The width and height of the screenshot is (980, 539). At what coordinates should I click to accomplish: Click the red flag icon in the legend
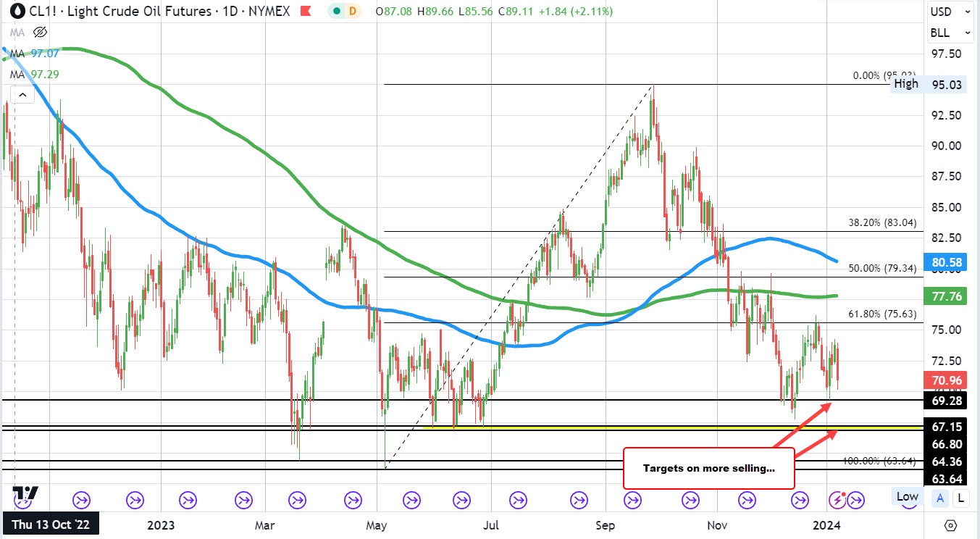click(306, 12)
